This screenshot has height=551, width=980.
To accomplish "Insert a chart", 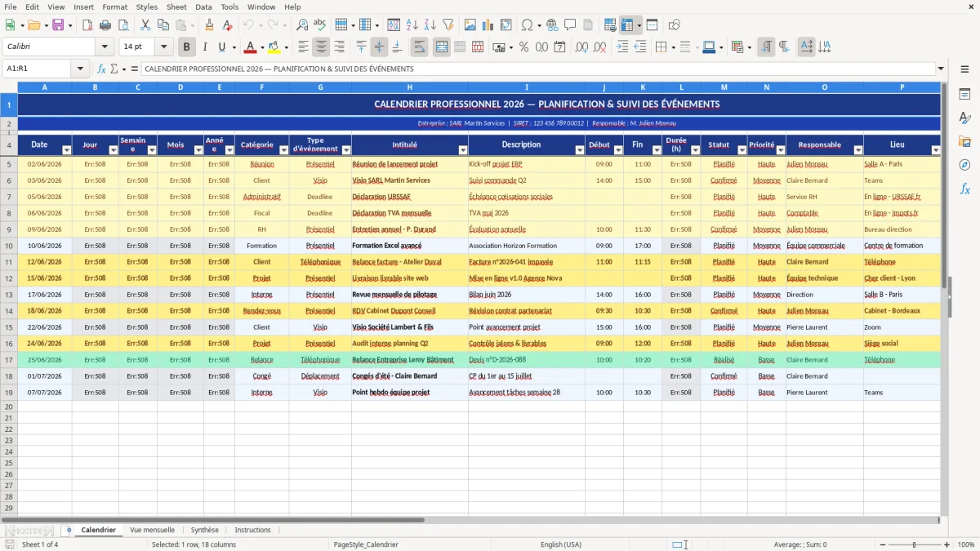I will click(489, 25).
